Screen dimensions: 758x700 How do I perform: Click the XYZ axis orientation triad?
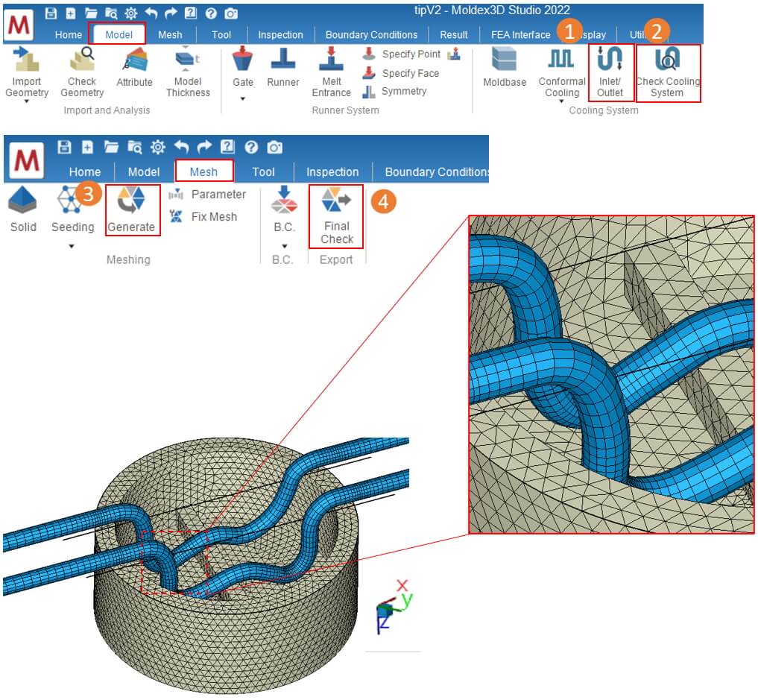(394, 606)
